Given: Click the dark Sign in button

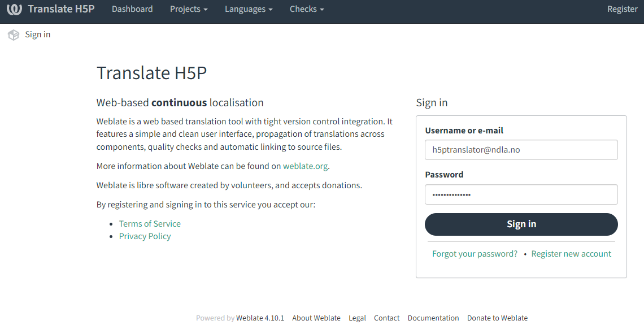Looking at the screenshot, I should pyautogui.click(x=521, y=224).
